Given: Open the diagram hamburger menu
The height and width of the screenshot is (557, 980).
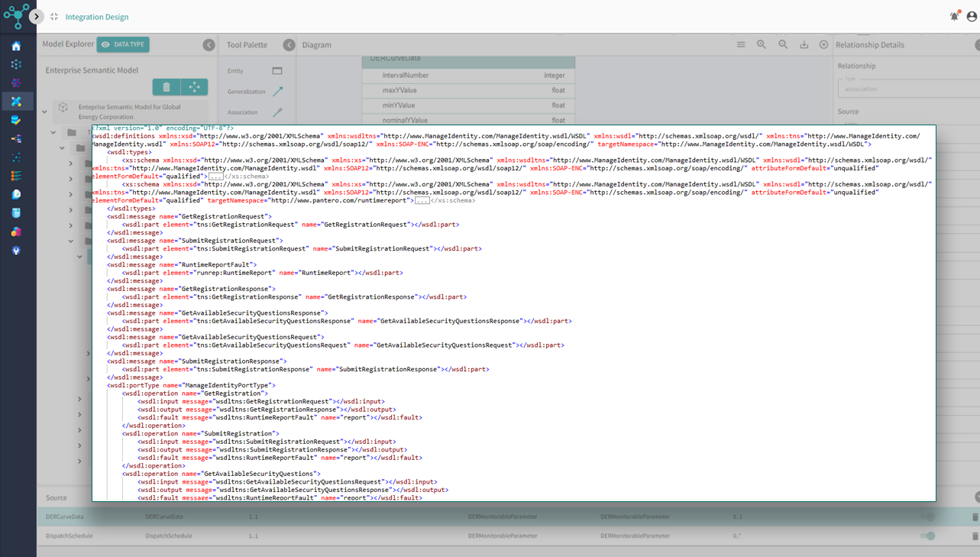Looking at the screenshot, I should pos(740,45).
